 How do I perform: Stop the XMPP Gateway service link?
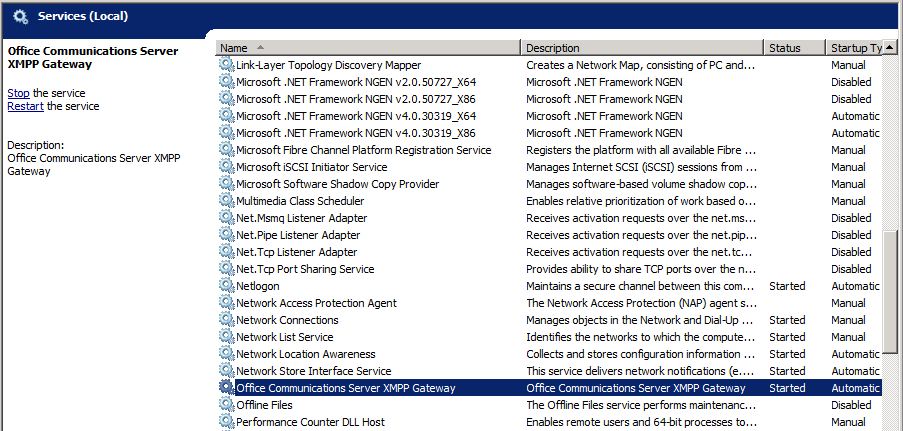pyautogui.click(x=18, y=93)
